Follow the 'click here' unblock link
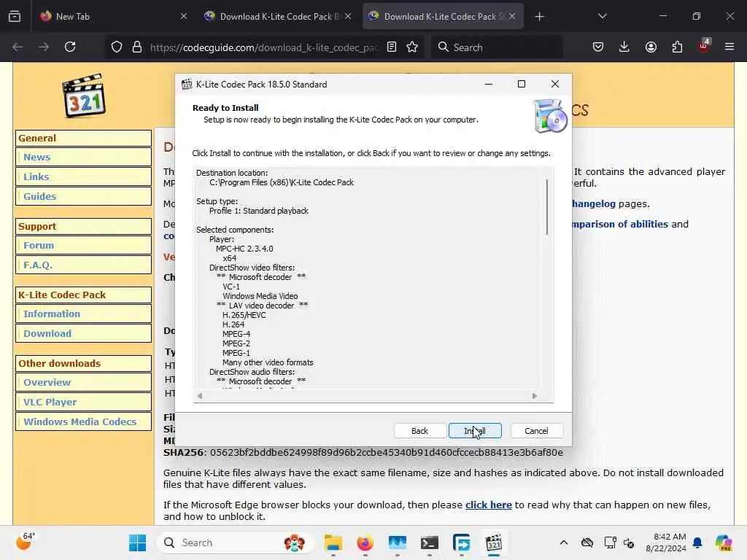Image resolution: width=747 pixels, height=560 pixels. click(x=488, y=505)
